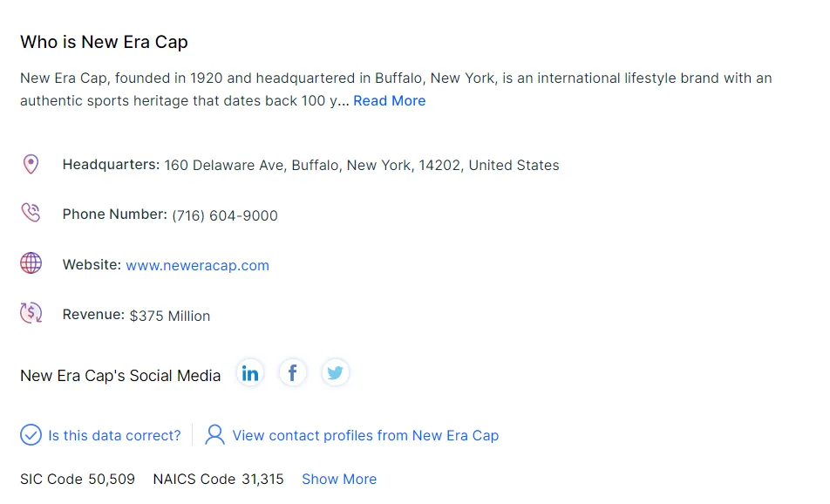The image size is (830, 504).
Task: Expand industry codes with Show More
Action: click(339, 480)
